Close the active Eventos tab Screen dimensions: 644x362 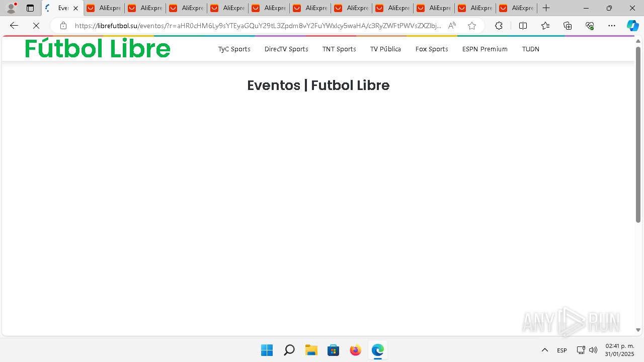point(76,8)
